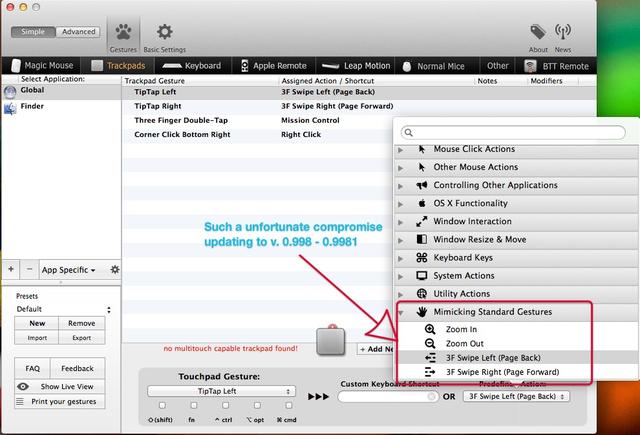Select the TipTap Right gesture row
The height and width of the screenshot is (435, 640).
pyautogui.click(x=358, y=106)
